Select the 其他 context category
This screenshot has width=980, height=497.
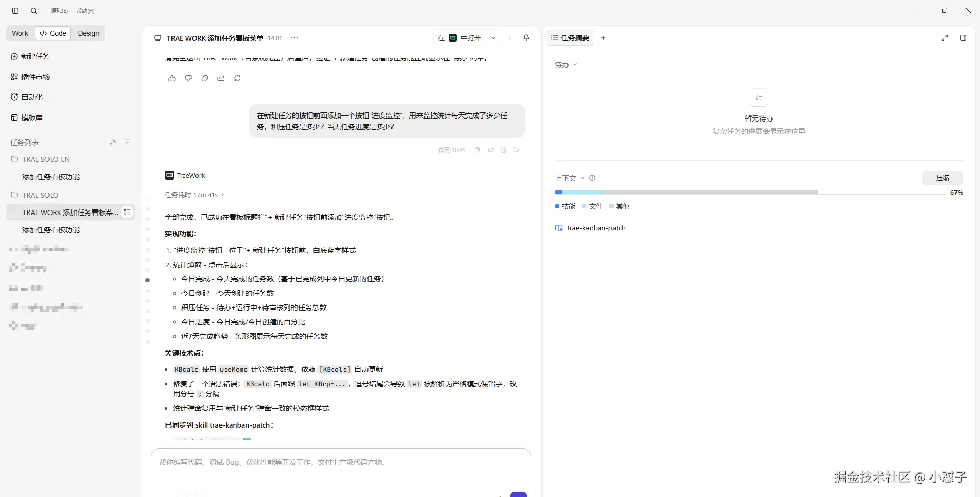[x=620, y=206]
